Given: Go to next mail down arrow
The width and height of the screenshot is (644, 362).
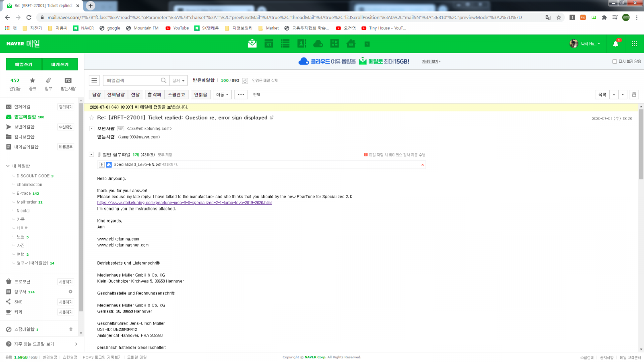Looking at the screenshot, I should coord(623,95).
